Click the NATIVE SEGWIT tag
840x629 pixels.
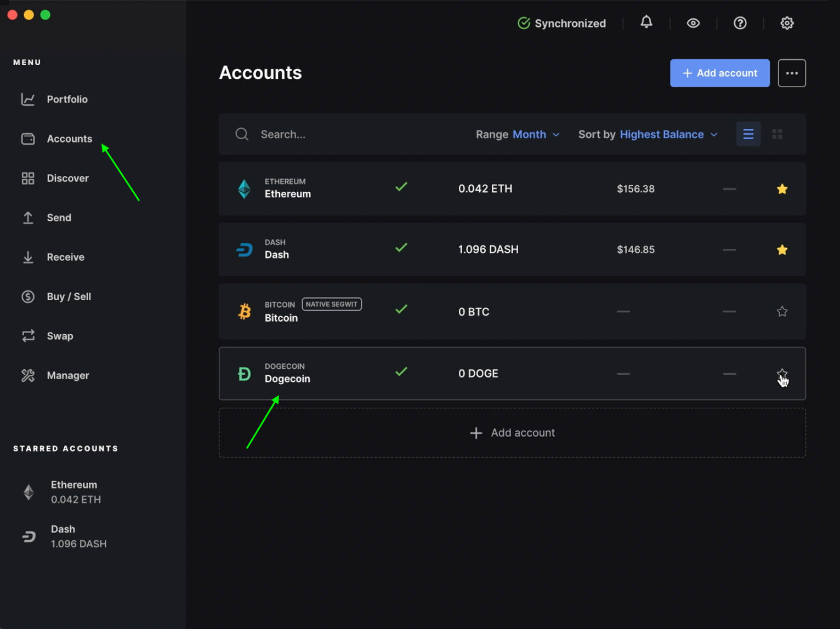point(332,304)
